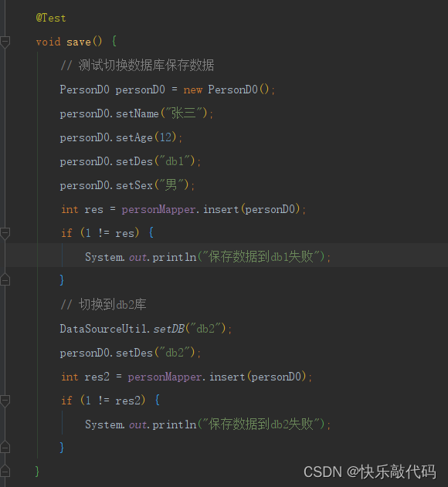Click the comment 切换到db2库
This screenshot has width=448, height=487.
104,304
